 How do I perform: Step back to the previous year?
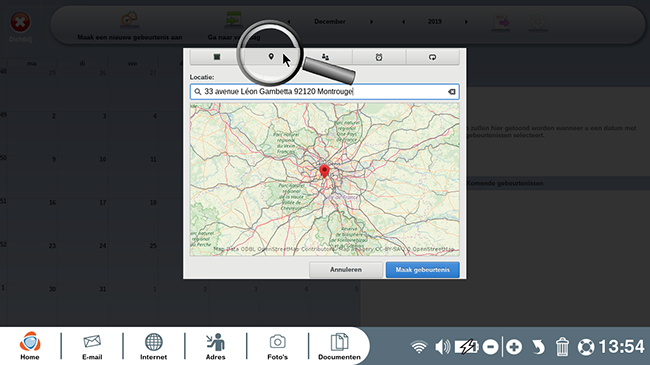pyautogui.click(x=403, y=22)
